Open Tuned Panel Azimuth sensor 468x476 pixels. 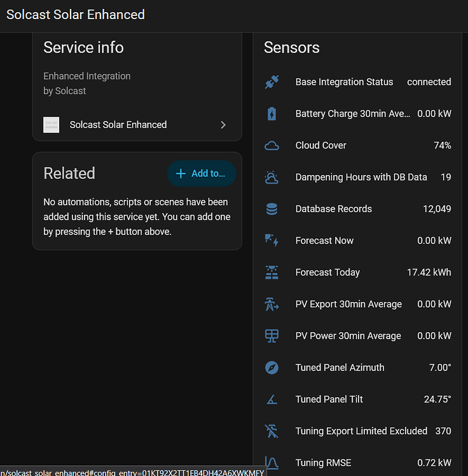[x=357, y=368]
